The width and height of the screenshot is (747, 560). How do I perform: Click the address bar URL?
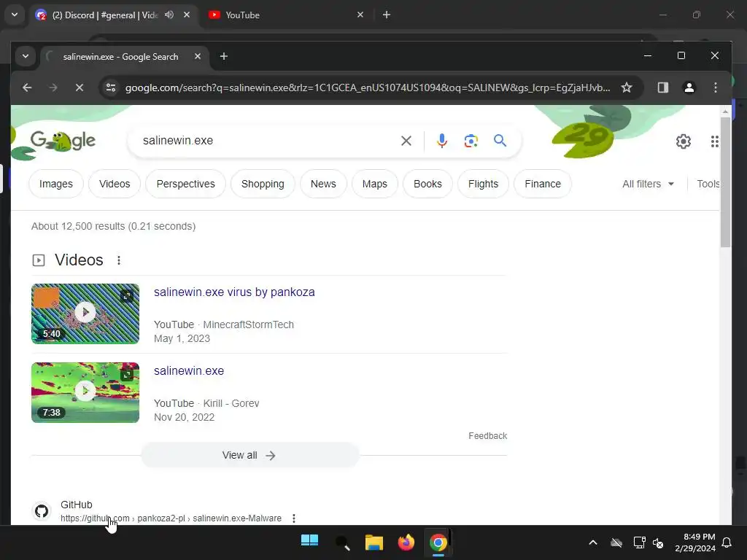(368, 87)
